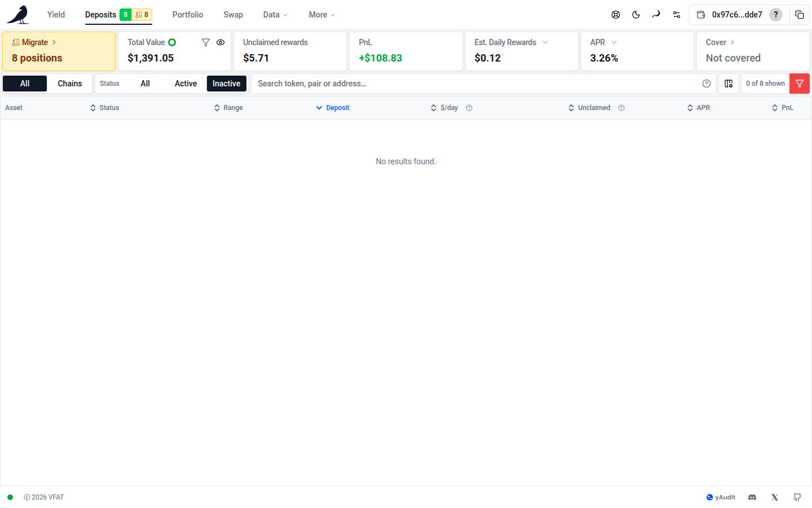The image size is (812, 508).
Task: Click the Asset column header
Action: (x=14, y=108)
